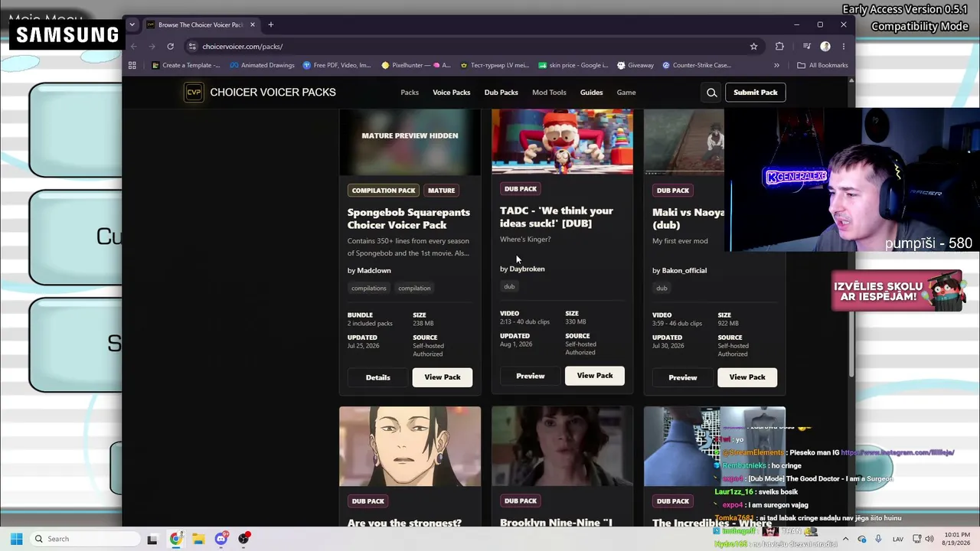The width and height of the screenshot is (980, 551).
Task: Open the Windows Start menu
Action: (16, 539)
